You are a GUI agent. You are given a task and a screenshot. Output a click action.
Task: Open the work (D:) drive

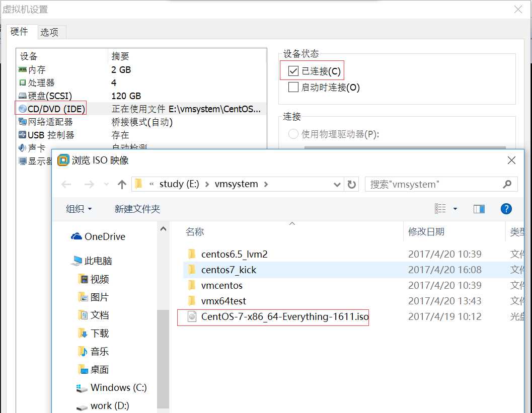click(103, 405)
